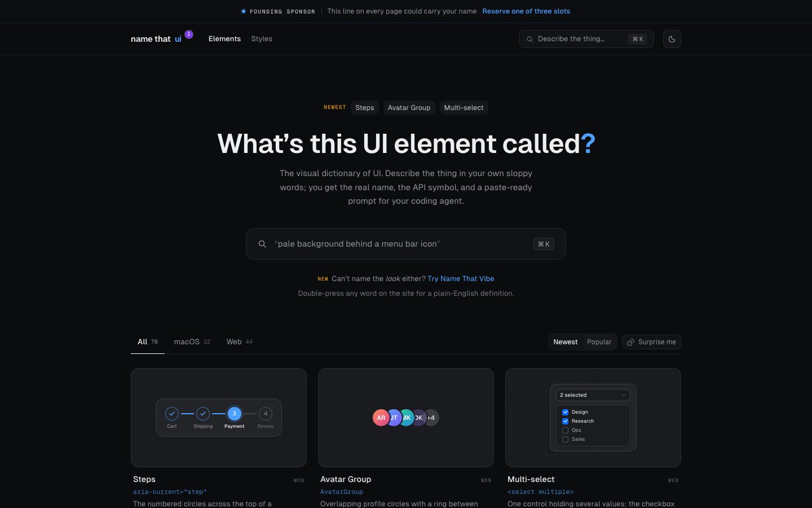812x508 pixels.
Task: Select the Web 44 tab
Action: coord(240,342)
